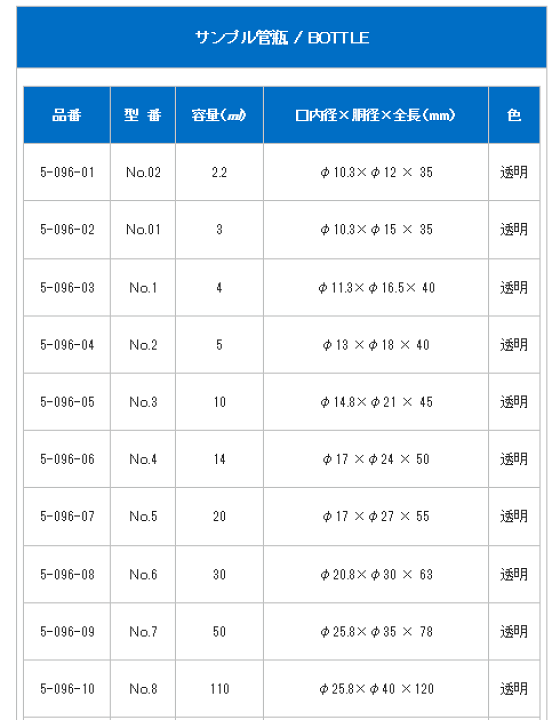Screen dimensions: 560x720
Task: Click the capacity value 110
Action: coord(219,689)
